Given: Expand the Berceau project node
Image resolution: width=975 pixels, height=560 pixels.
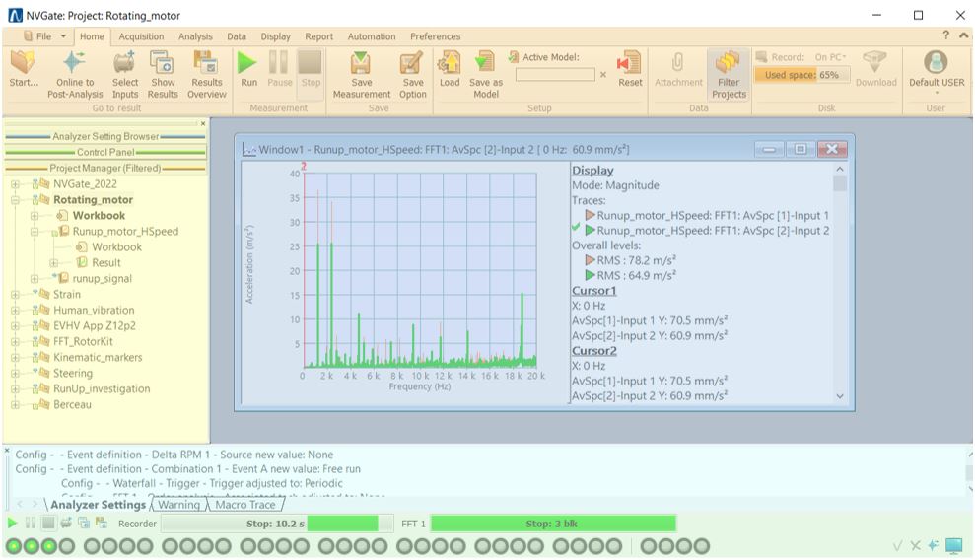Looking at the screenshot, I should point(15,404).
